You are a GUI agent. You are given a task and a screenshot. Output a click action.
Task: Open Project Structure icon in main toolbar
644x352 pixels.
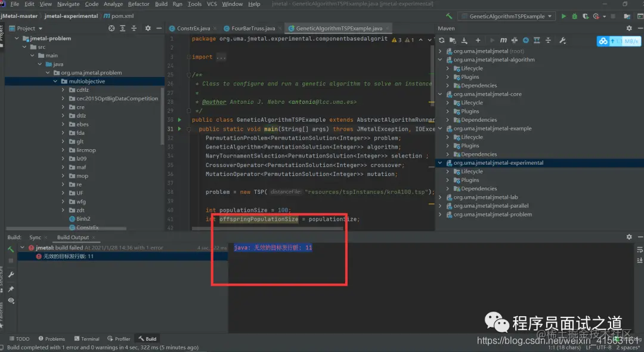click(x=627, y=17)
